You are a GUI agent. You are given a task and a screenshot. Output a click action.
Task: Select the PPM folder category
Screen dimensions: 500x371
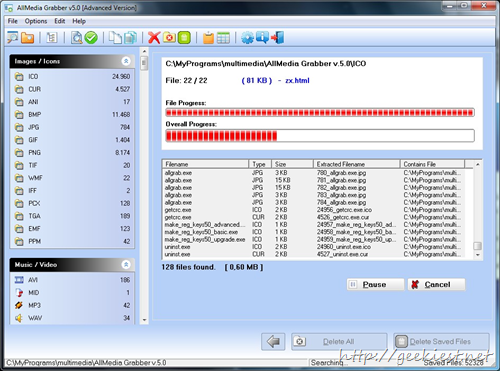(x=72, y=241)
